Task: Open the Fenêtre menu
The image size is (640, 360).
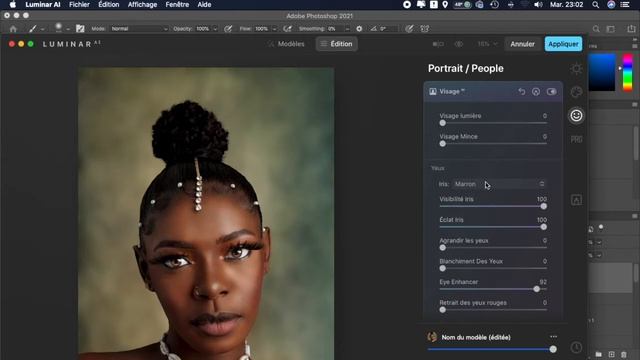Action: tap(177, 4)
